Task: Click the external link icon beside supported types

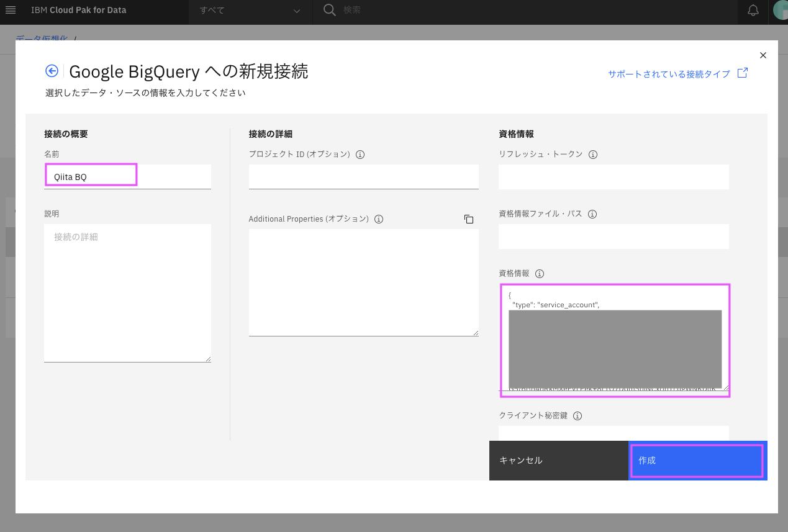Action: pyautogui.click(x=742, y=73)
